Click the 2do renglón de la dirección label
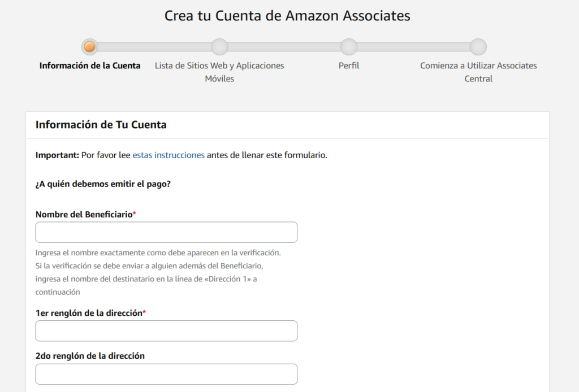Image resolution: width=579 pixels, height=392 pixels. (90, 356)
